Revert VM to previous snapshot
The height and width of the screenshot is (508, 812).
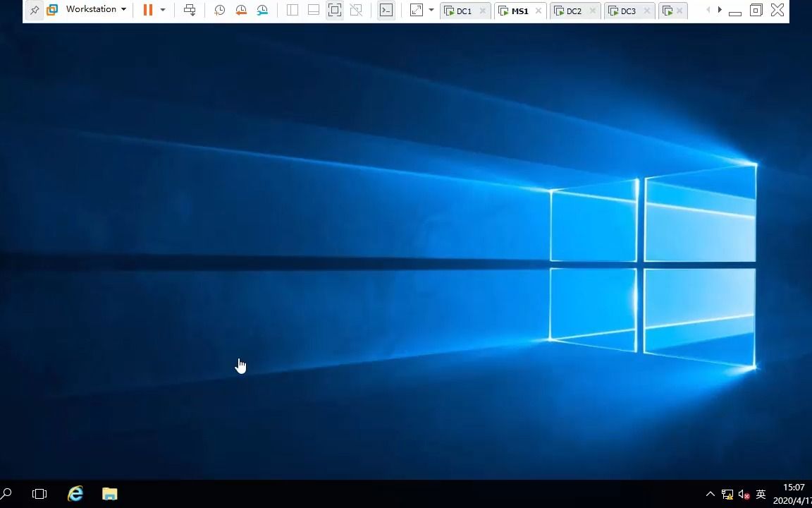241,10
